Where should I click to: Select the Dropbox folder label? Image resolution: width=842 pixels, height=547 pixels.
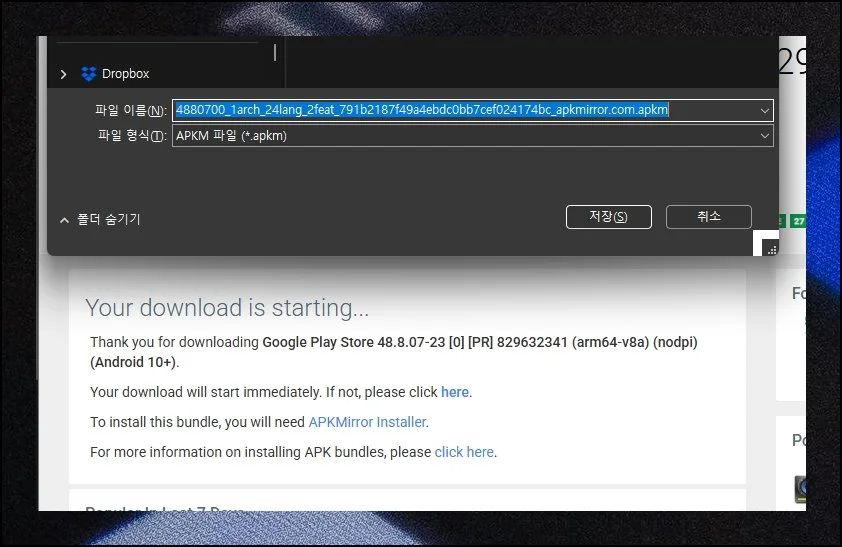tap(125, 74)
